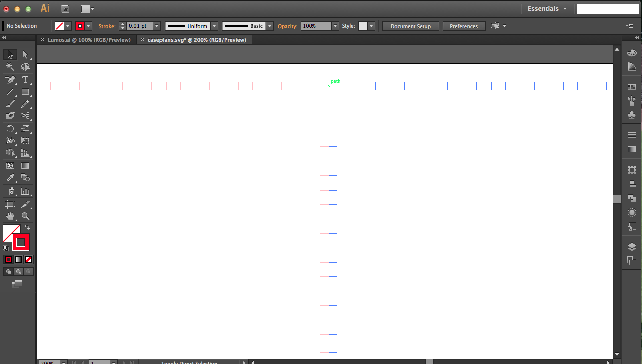Pick the Symbol Sprayer tool

(10, 191)
